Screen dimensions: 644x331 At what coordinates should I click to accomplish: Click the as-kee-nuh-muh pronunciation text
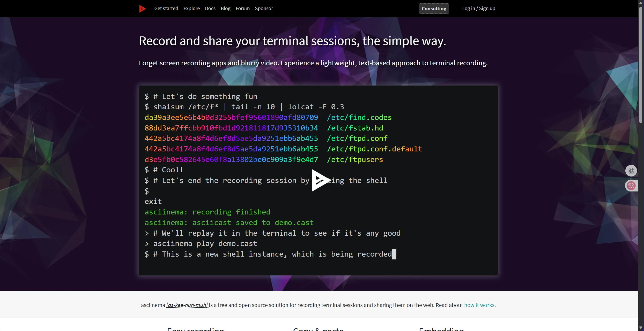(x=187, y=305)
